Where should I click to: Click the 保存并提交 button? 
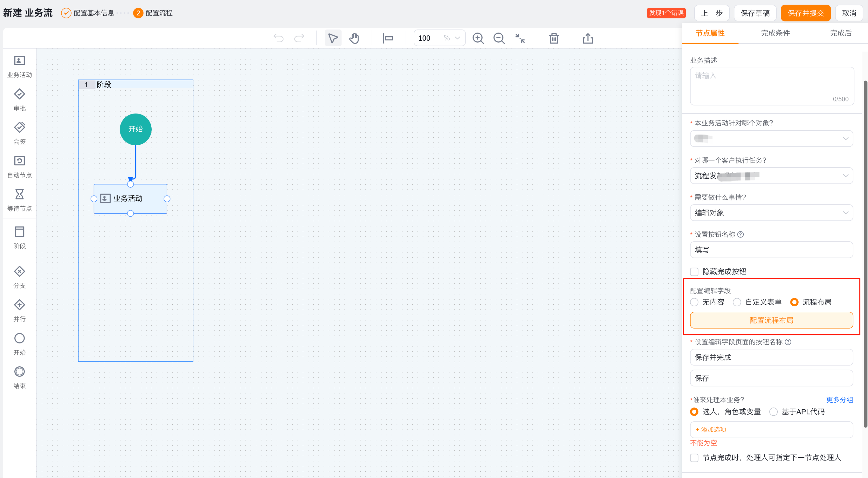click(805, 13)
